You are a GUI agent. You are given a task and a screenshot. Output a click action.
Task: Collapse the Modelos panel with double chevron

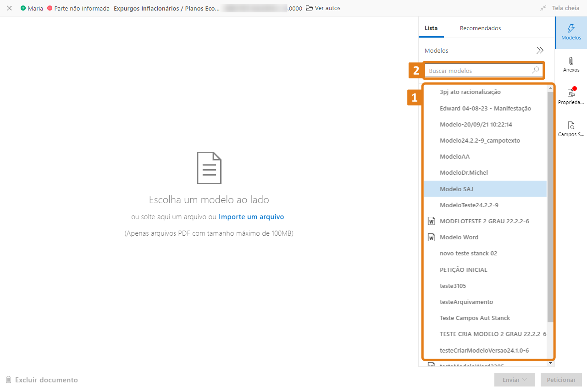[540, 50]
